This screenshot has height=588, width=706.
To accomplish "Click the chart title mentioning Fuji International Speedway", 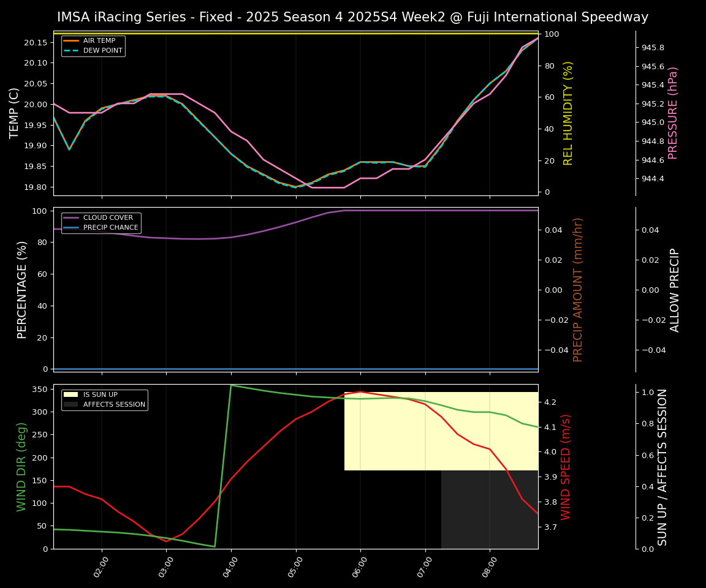I will coord(352,17).
